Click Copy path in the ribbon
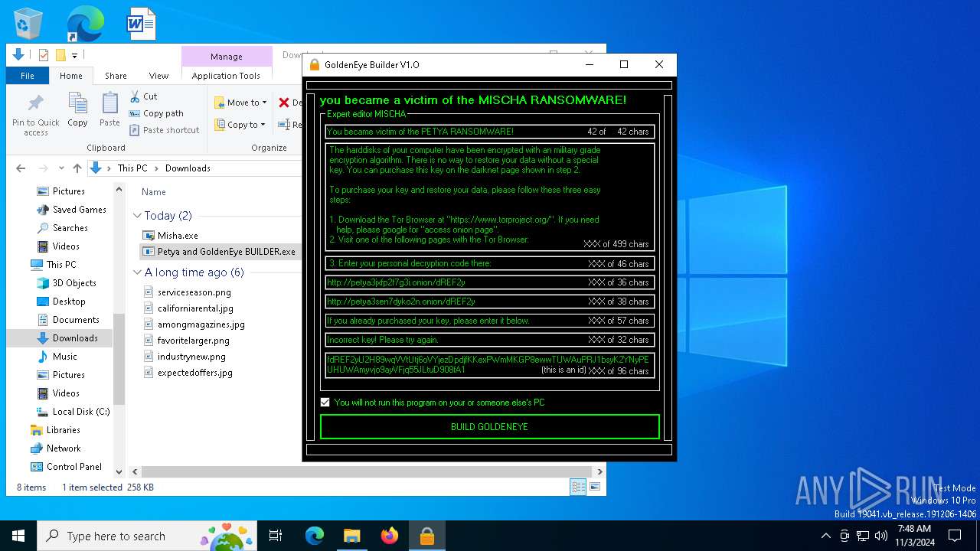This screenshot has height=551, width=980. [x=156, y=113]
